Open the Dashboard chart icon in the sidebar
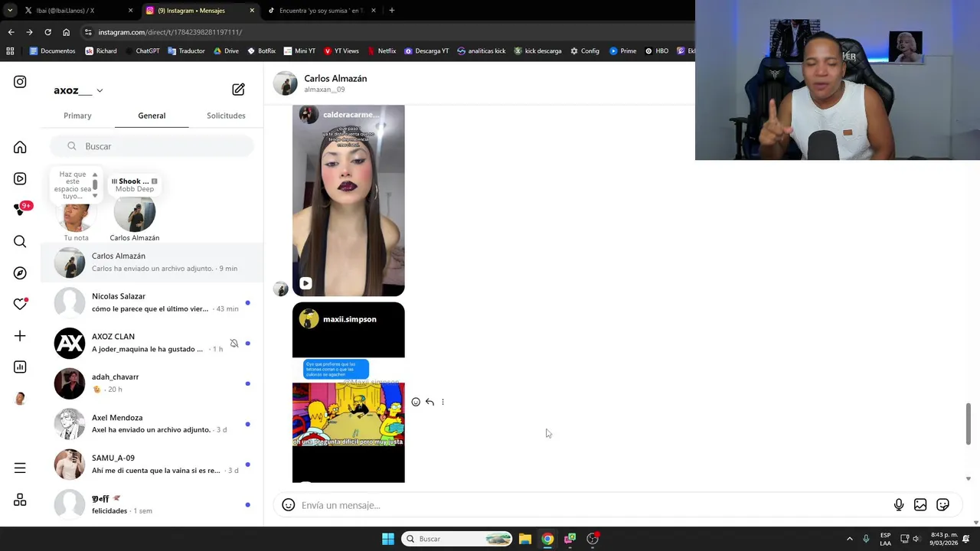980x551 pixels. click(20, 367)
